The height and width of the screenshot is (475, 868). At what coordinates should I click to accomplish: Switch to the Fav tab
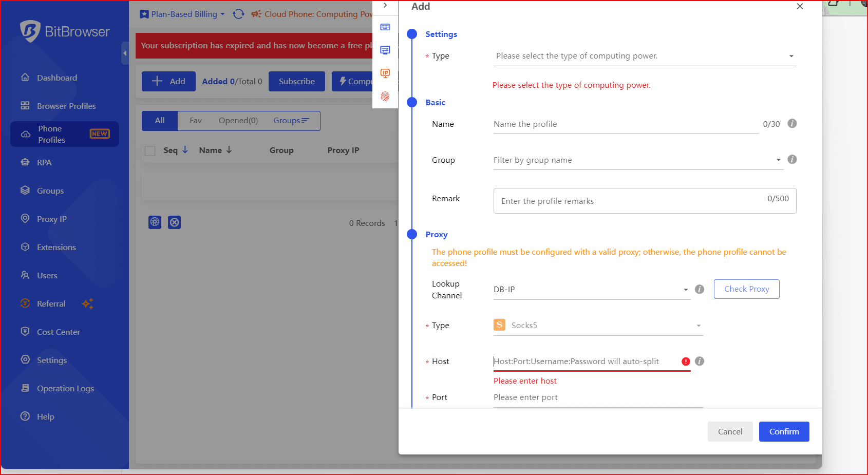point(196,121)
